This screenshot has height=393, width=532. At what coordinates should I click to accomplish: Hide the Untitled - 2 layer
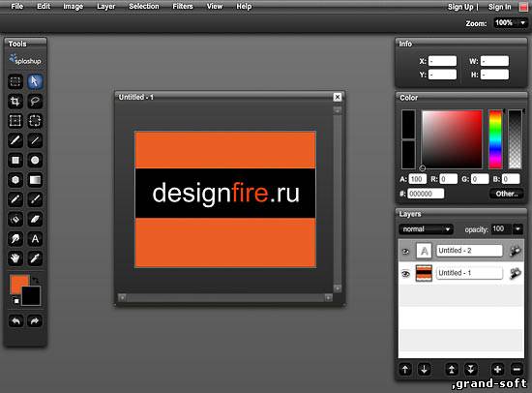tap(406, 252)
